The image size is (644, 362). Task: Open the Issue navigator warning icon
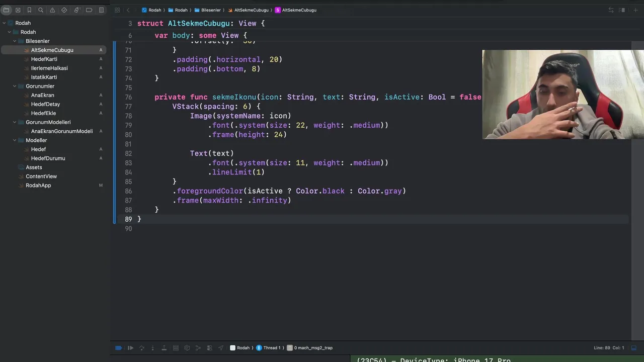click(52, 10)
